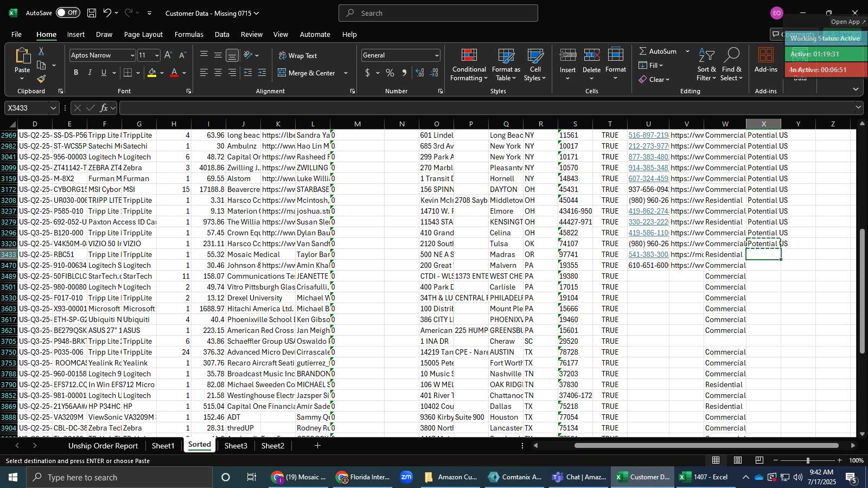Viewport: 868px width, 488px height.
Task: Toggle Bottom Align
Action: (232, 55)
